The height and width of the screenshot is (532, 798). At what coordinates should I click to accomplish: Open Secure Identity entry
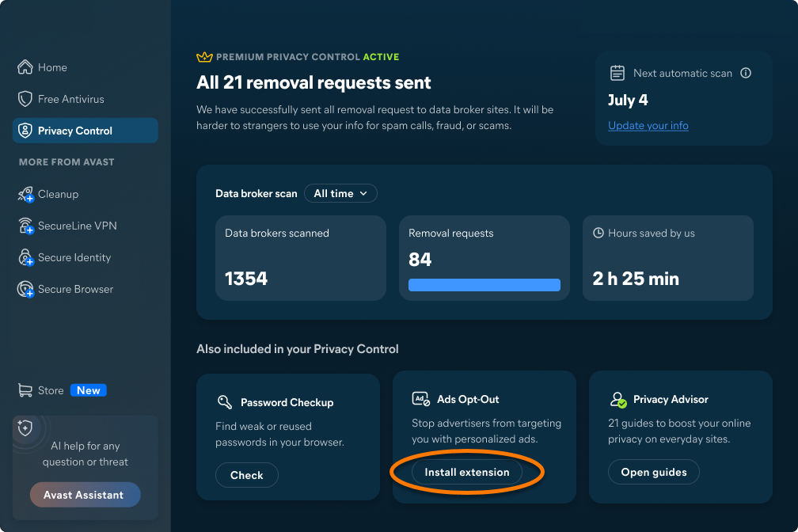pyautogui.click(x=85, y=257)
